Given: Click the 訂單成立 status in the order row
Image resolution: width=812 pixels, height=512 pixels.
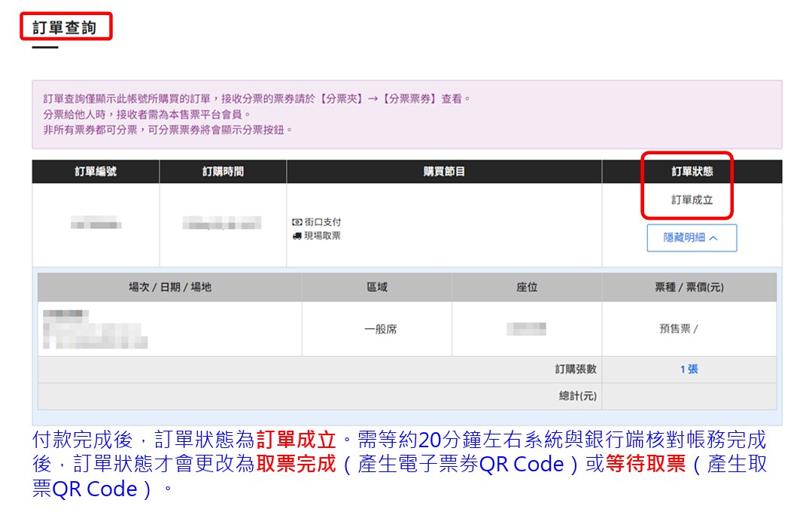Looking at the screenshot, I should coord(692,200).
